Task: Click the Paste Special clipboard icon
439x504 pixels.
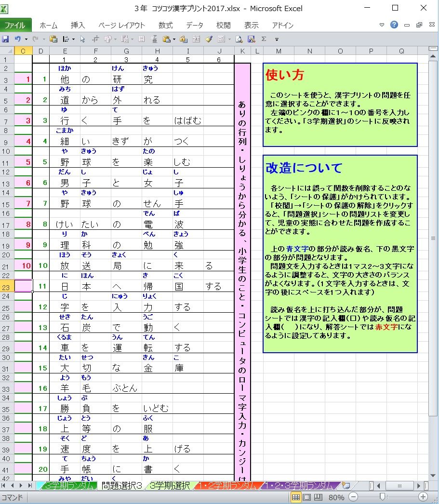Action: click(166, 39)
